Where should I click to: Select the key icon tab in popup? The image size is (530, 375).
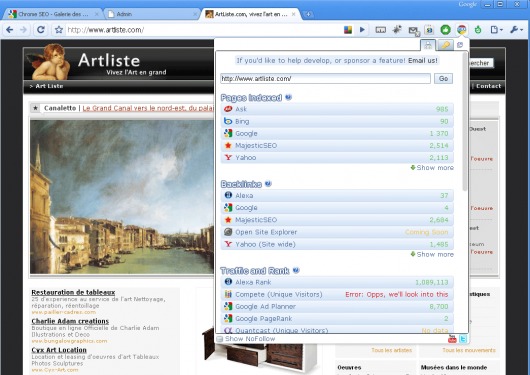445,45
